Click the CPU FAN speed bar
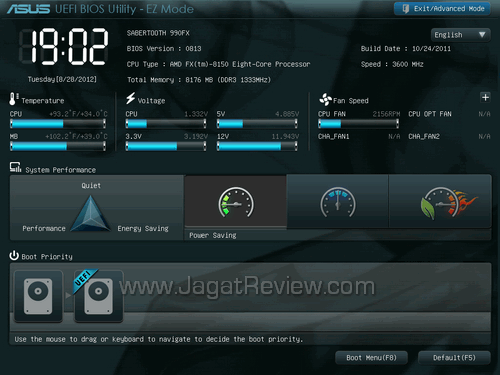This screenshot has height=375, width=500. tap(358, 124)
